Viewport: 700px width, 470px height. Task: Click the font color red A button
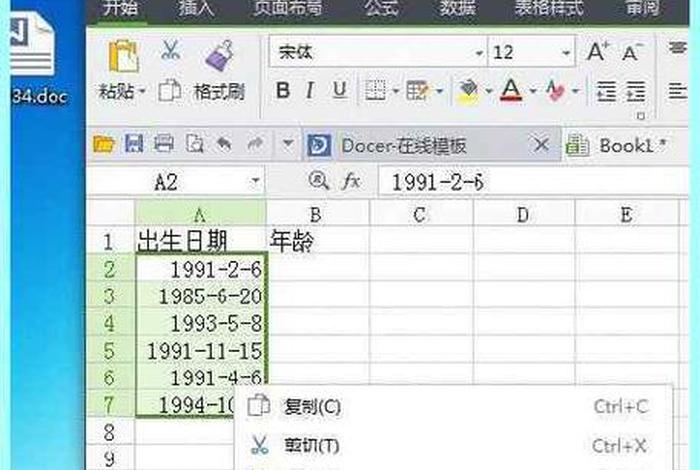click(511, 91)
